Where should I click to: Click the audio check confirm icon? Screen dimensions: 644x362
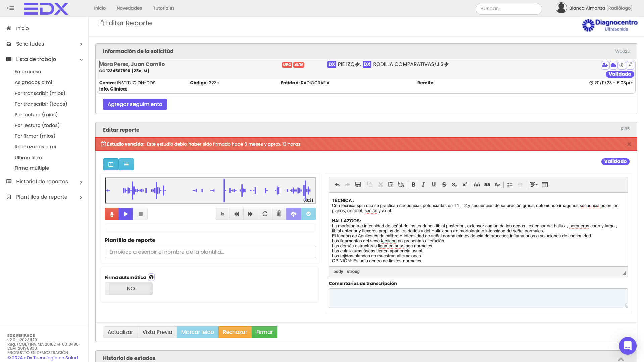point(308,214)
